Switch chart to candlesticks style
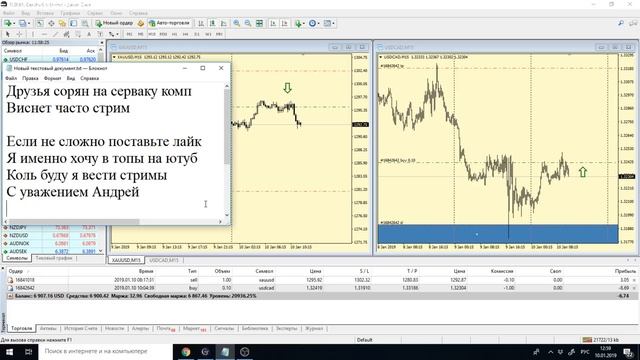Viewport: 640px width, 360px height. point(212,23)
